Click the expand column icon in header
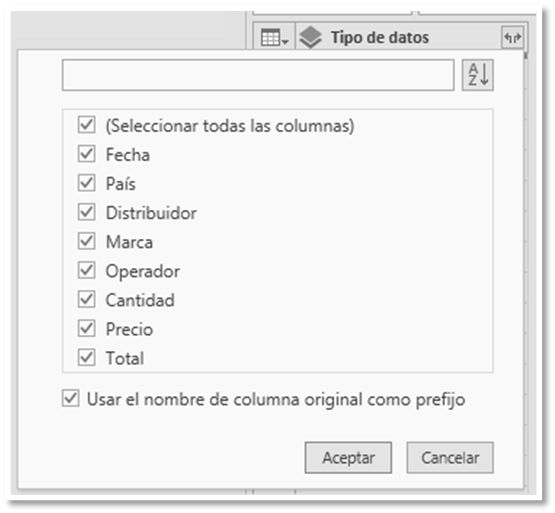The width and height of the screenshot is (555, 513). (x=513, y=37)
